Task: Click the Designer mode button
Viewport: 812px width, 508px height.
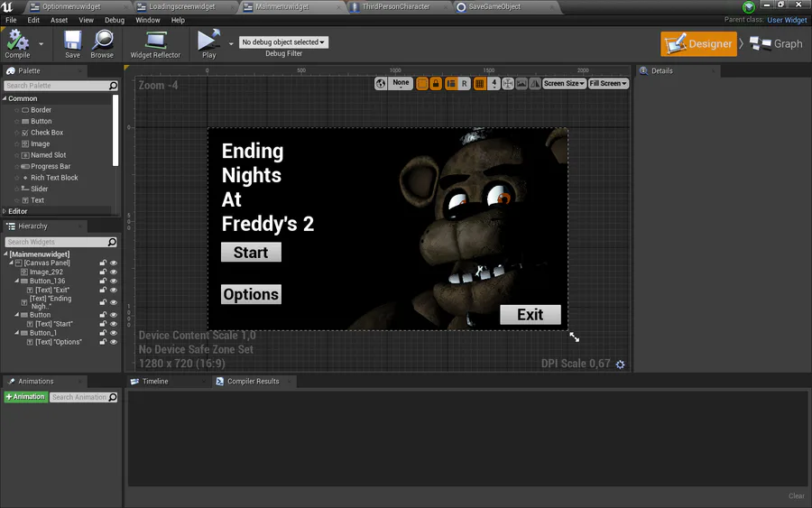Action: click(x=698, y=44)
